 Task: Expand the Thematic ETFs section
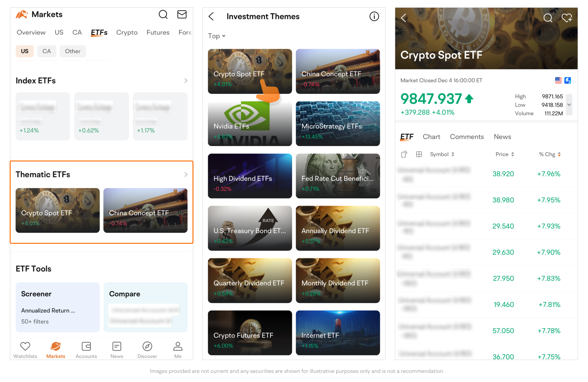(186, 175)
